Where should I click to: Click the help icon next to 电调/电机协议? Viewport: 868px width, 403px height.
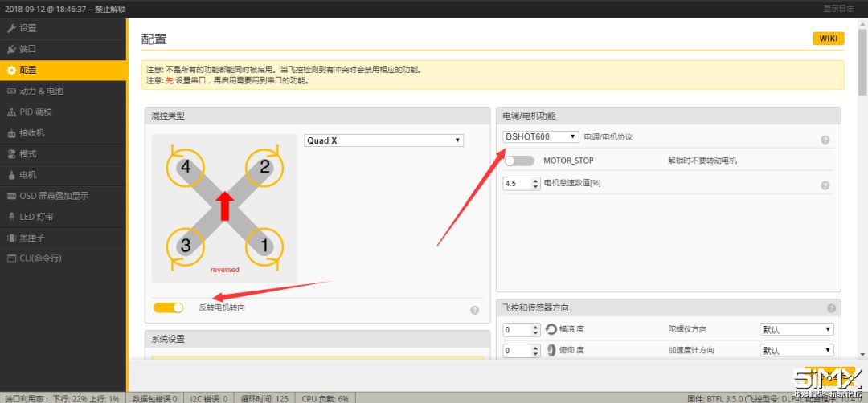[x=825, y=140]
